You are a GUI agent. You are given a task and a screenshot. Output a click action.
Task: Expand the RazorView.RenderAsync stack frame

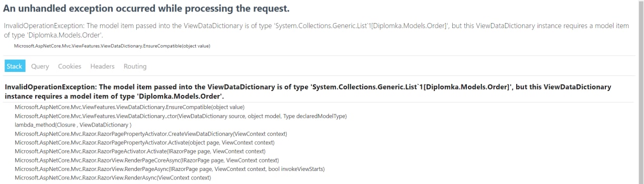pyautogui.click(x=113, y=178)
